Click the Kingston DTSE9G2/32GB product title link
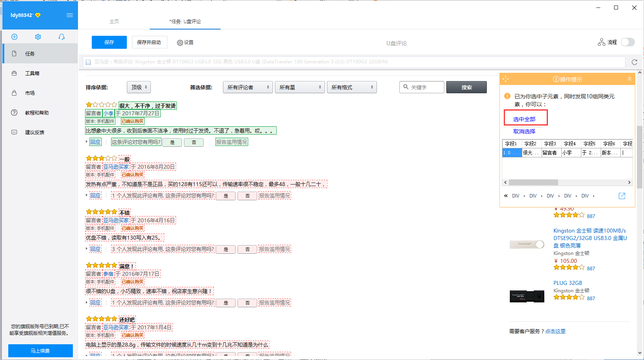644x360 pixels. 590,238
